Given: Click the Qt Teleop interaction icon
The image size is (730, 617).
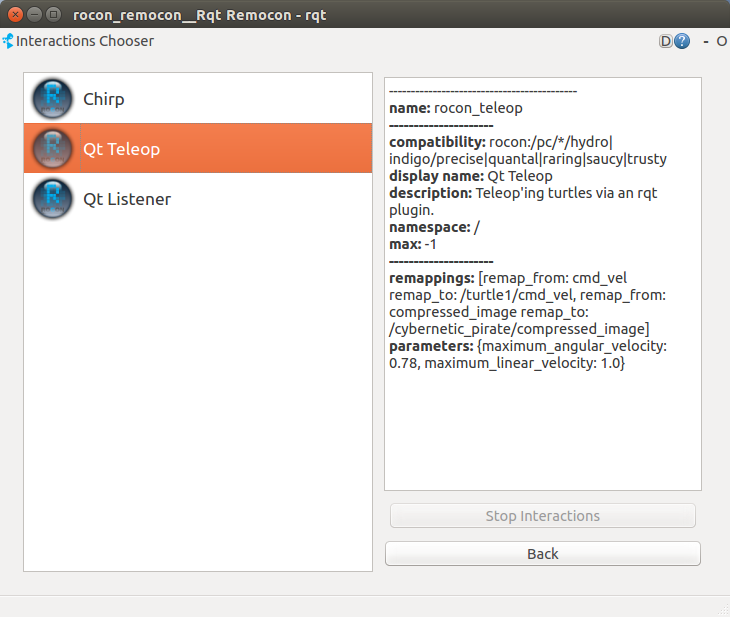Looking at the screenshot, I should [52, 149].
